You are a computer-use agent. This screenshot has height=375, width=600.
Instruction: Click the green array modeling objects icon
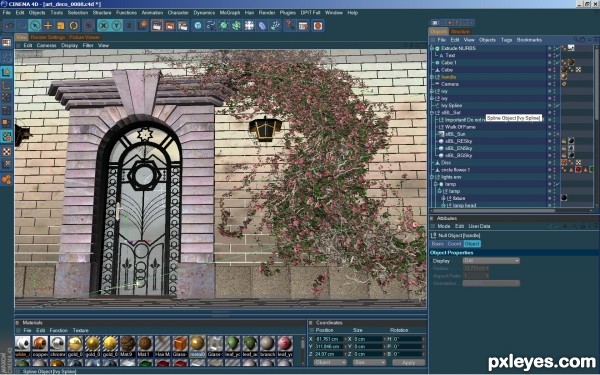pyautogui.click(x=236, y=26)
